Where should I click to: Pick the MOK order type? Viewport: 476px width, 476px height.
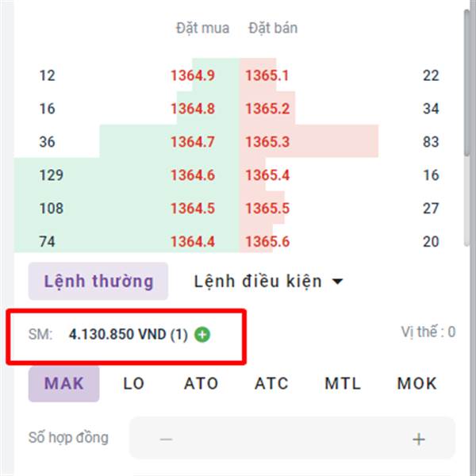click(417, 384)
